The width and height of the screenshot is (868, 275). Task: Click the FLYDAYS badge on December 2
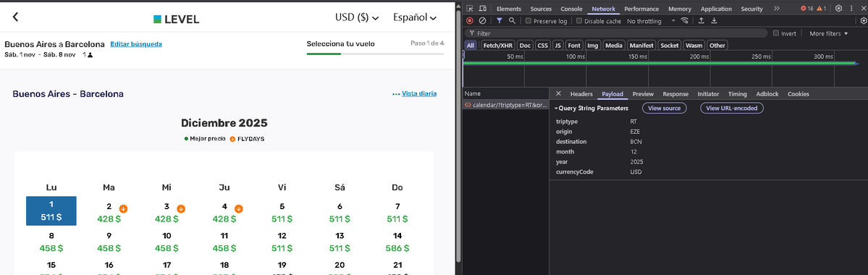pos(124,208)
